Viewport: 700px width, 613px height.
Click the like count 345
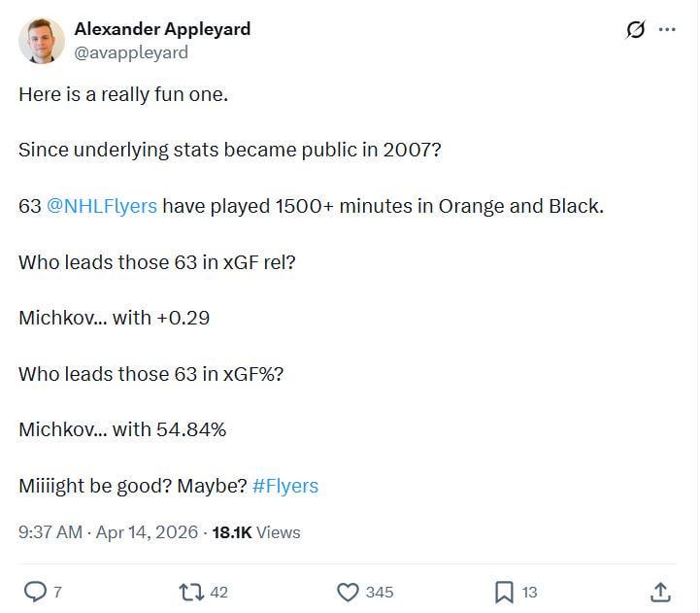(x=379, y=592)
